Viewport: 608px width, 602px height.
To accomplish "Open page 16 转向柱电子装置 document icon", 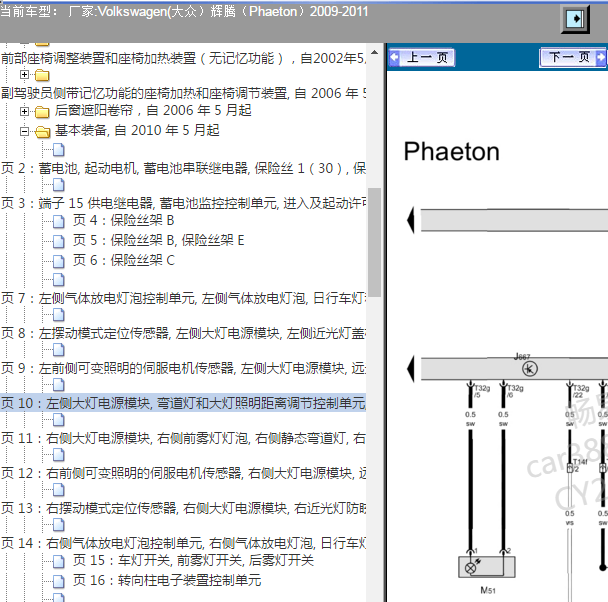I will pos(59,581).
